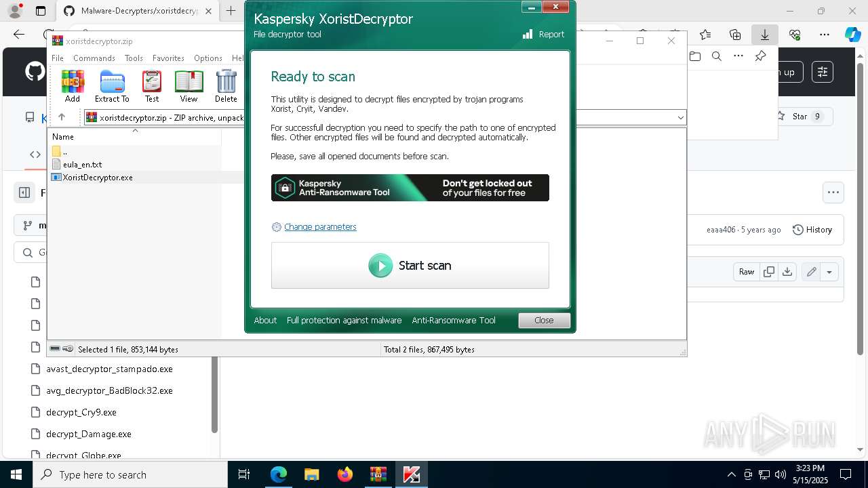Screen dimensions: 868x488
Task: Open the Edge profile avatar
Action: point(14,11)
